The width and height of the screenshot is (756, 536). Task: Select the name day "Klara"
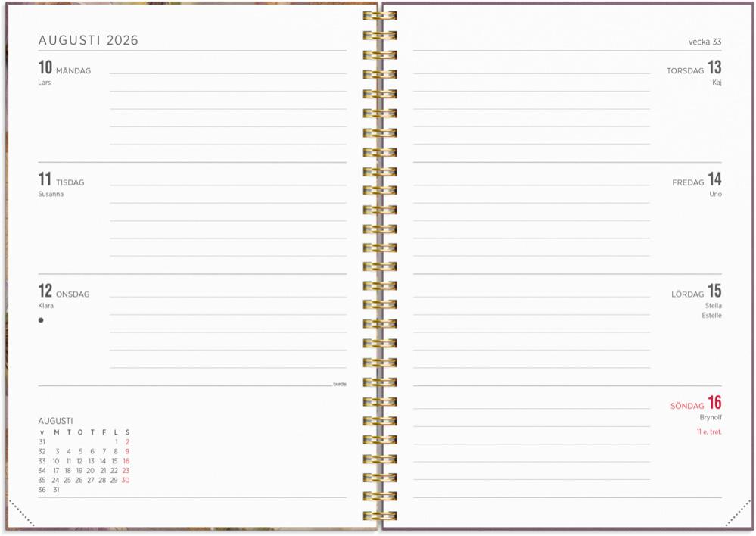(x=46, y=306)
